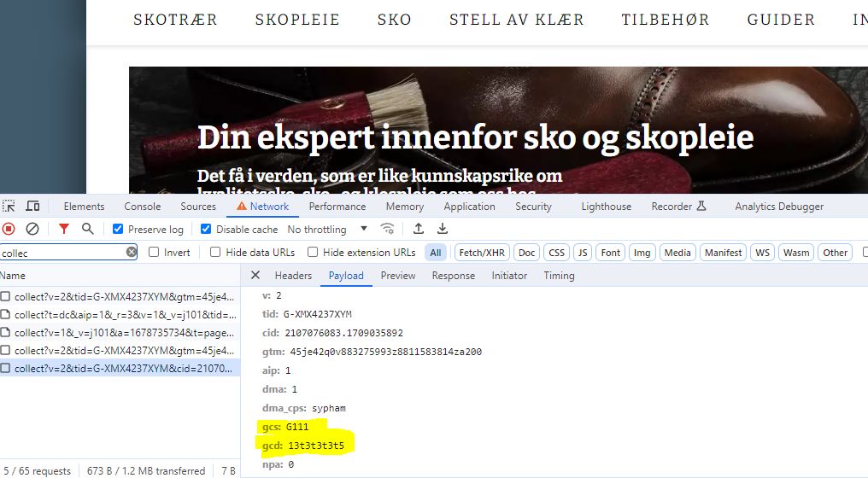
Task: Filter by Font requests
Action: (x=611, y=253)
